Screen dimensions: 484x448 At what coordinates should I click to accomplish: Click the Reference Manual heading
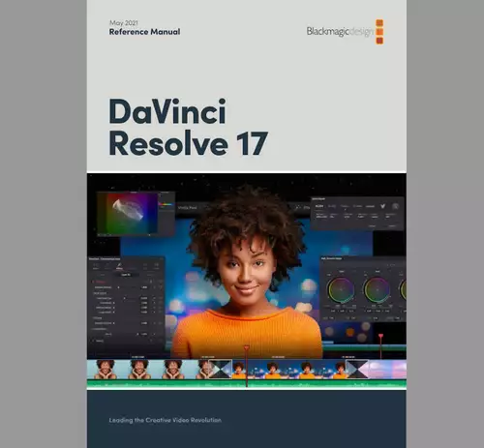click(144, 32)
